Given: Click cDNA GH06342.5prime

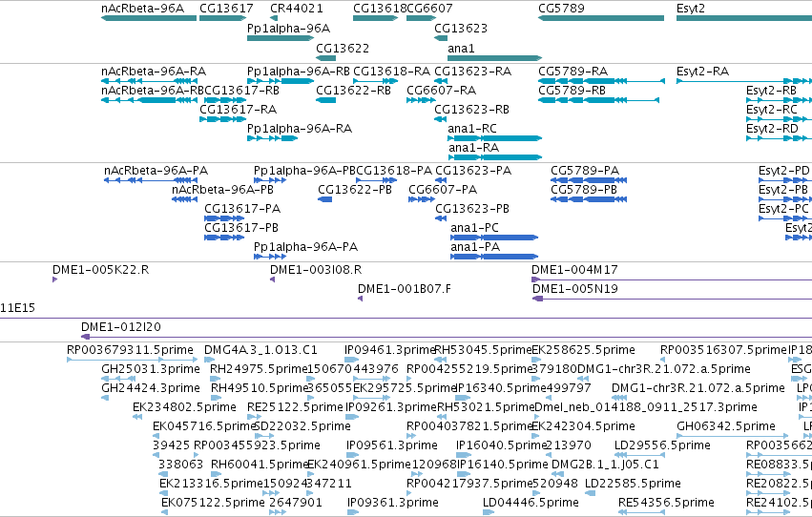Looking at the screenshot, I should [732, 436].
